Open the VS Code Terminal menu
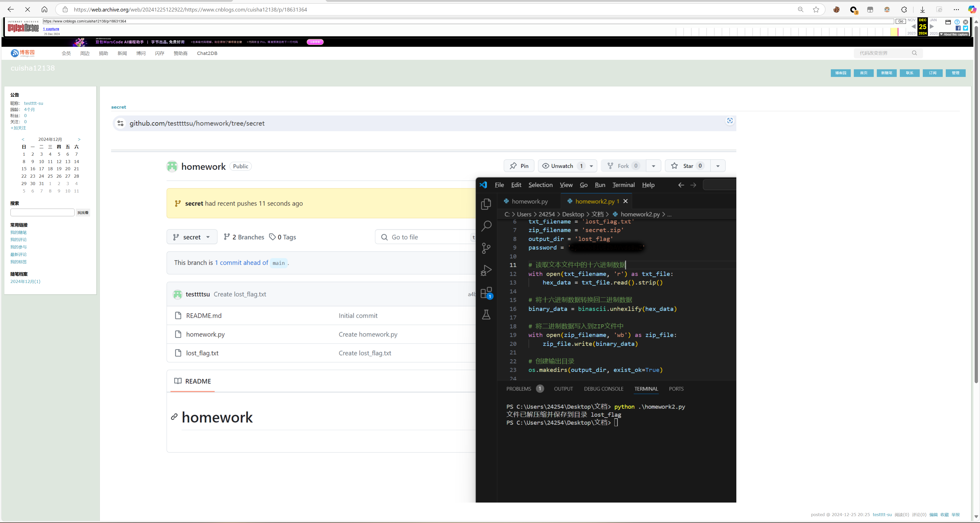The width and height of the screenshot is (980, 523). click(x=623, y=185)
